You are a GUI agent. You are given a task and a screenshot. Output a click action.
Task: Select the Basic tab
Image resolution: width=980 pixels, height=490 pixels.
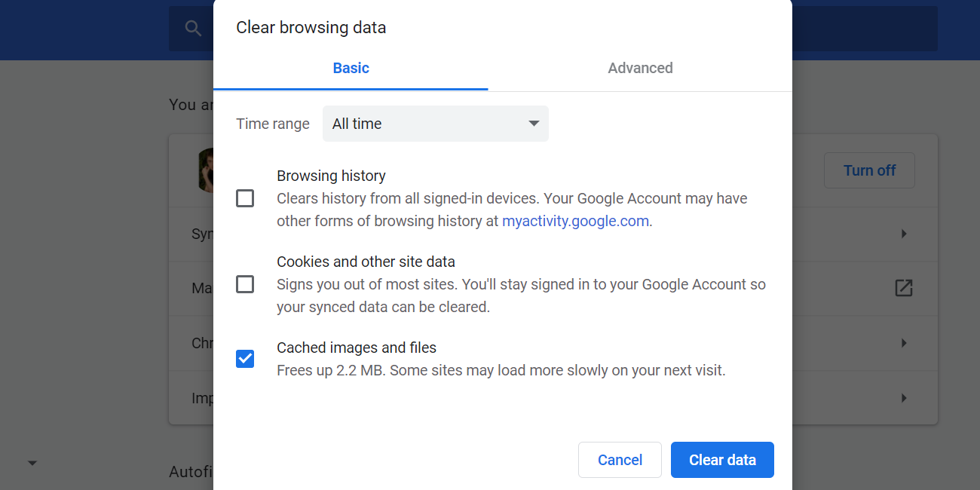pos(351,68)
